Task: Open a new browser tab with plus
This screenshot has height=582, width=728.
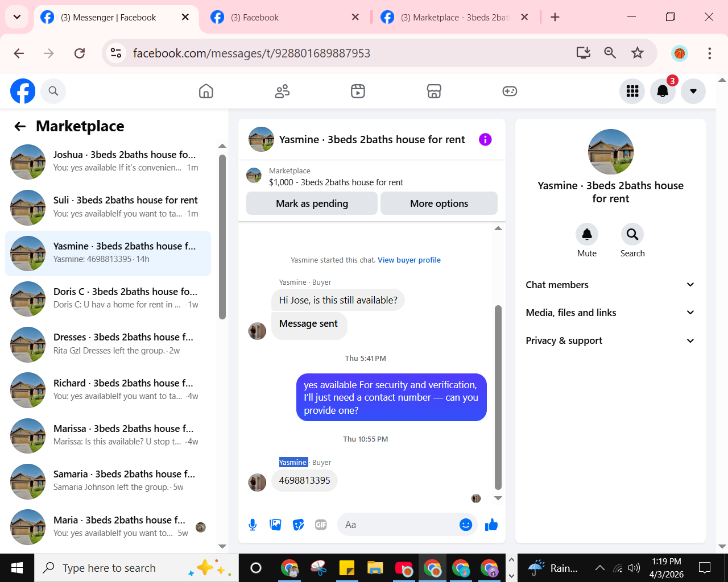Action: tap(555, 17)
